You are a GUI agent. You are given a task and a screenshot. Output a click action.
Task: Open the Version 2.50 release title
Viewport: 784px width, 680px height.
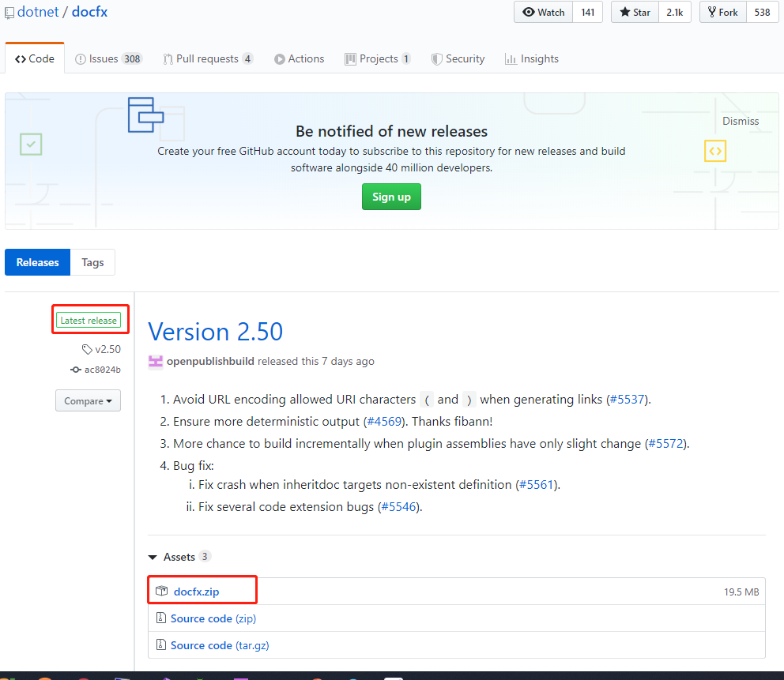coord(216,332)
